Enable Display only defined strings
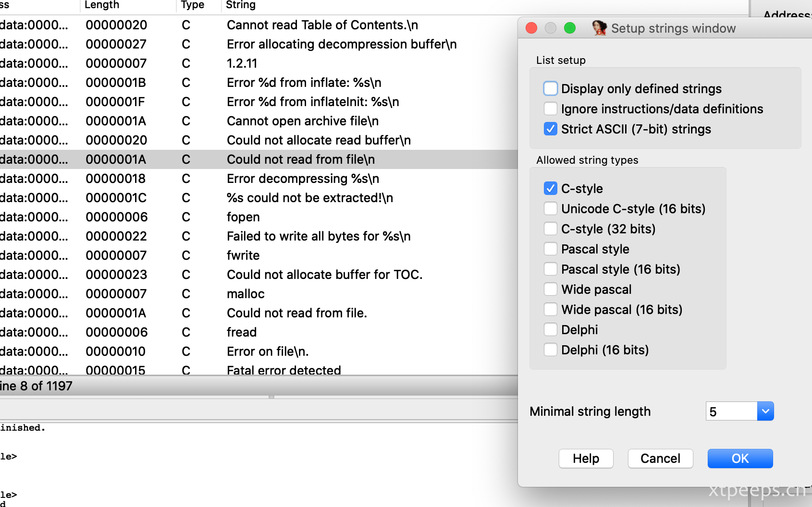 click(x=551, y=88)
